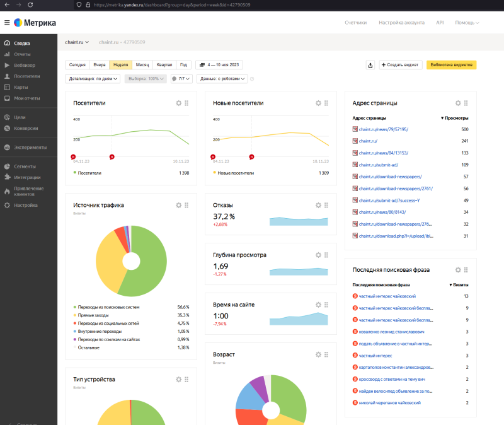Open the calendar date range 4—10 ноя 2023
Screen dimensions: 504x425
pos(219,64)
